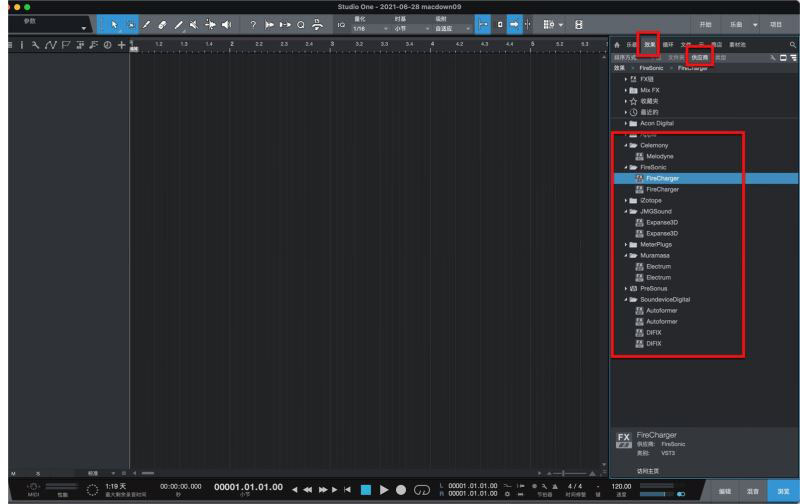Toggle the 浏览 browser panel
The height and width of the screenshot is (504, 800).
pyautogui.click(x=783, y=491)
